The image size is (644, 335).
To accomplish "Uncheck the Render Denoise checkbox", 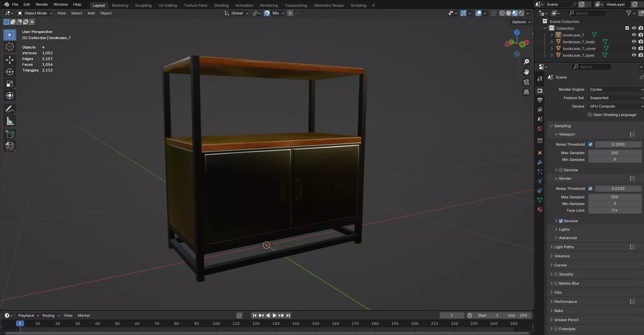I will point(561,221).
